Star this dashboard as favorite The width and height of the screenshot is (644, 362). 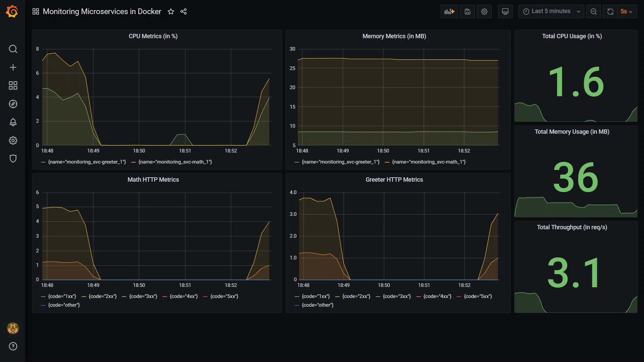171,11
